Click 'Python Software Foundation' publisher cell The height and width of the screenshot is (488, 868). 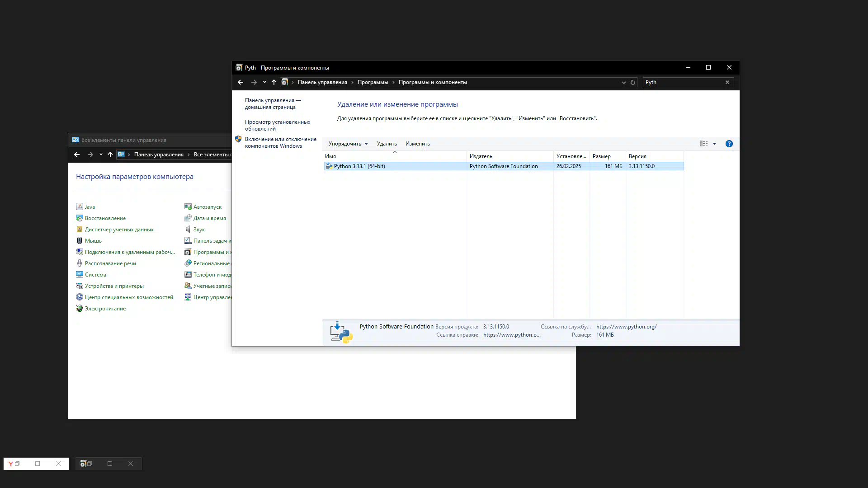click(504, 166)
